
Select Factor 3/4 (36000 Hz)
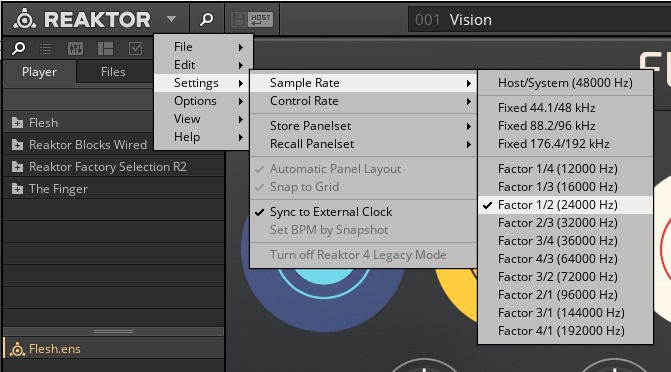click(565, 241)
